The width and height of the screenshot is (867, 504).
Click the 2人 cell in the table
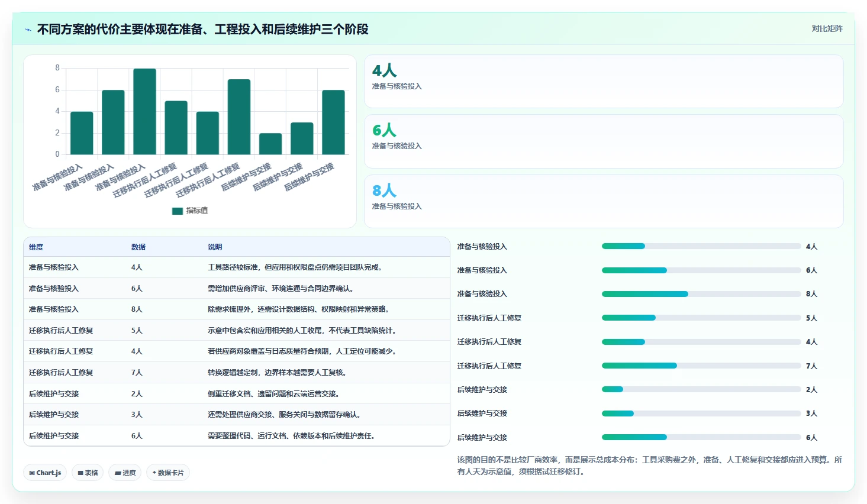(137, 394)
